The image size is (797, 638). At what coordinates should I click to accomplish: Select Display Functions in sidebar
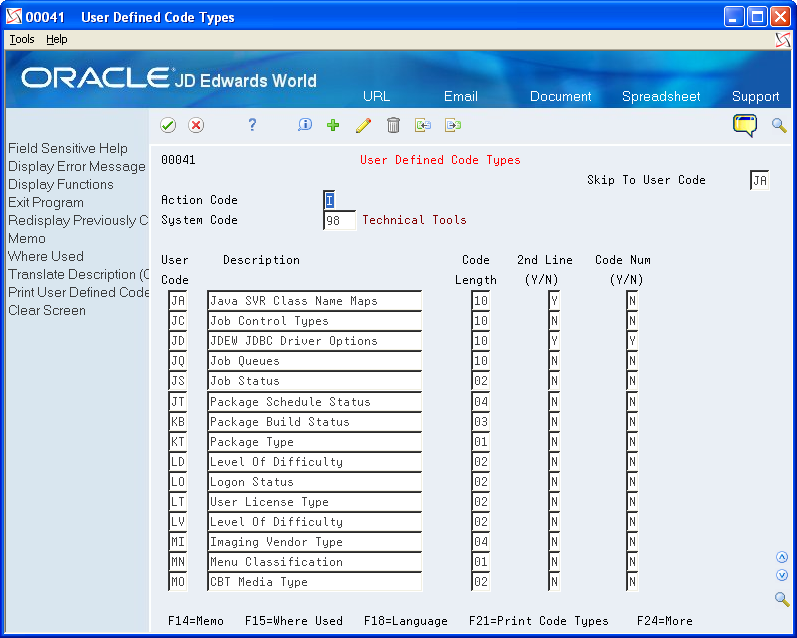[x=60, y=184]
